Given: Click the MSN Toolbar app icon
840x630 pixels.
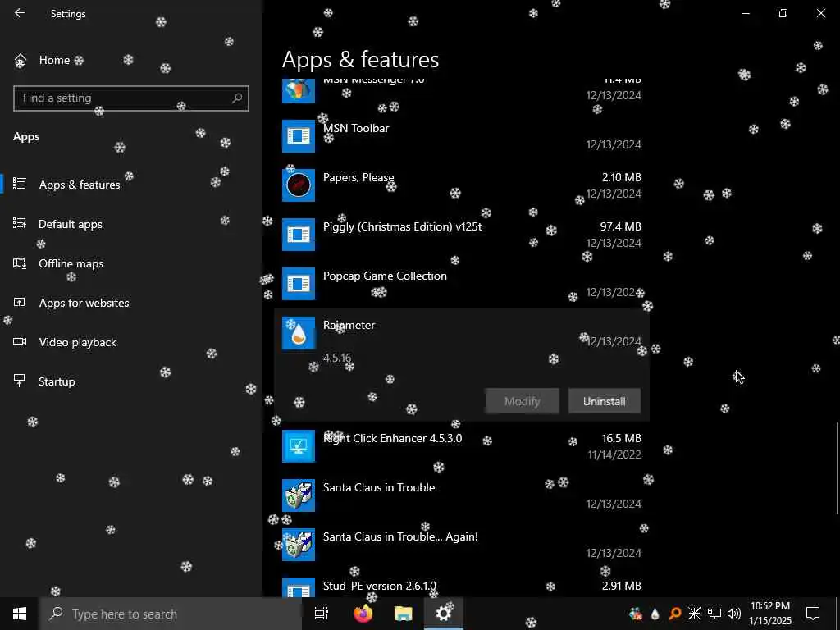Looking at the screenshot, I should tap(299, 136).
